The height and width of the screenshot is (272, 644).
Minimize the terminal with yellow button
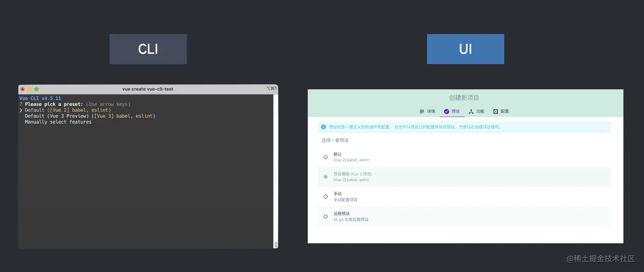click(29, 89)
